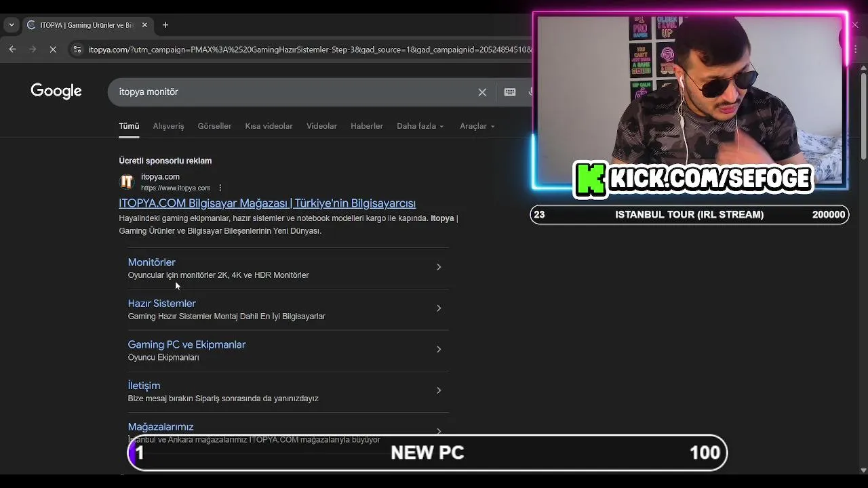The height and width of the screenshot is (488, 868).
Task: Switch to the Görseller tab
Action: click(214, 126)
